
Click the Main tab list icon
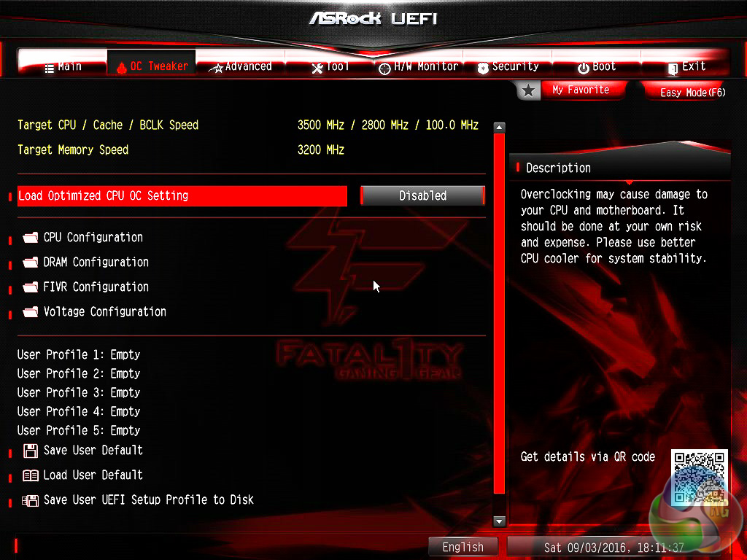pos(49,69)
